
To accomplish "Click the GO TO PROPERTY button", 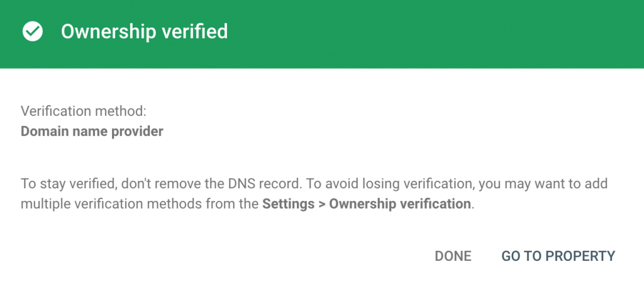I will click(x=558, y=256).
